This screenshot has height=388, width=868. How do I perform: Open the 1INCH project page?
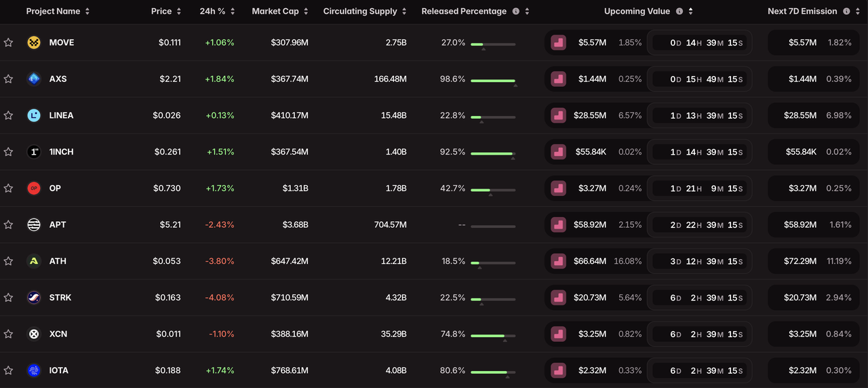[61, 152]
